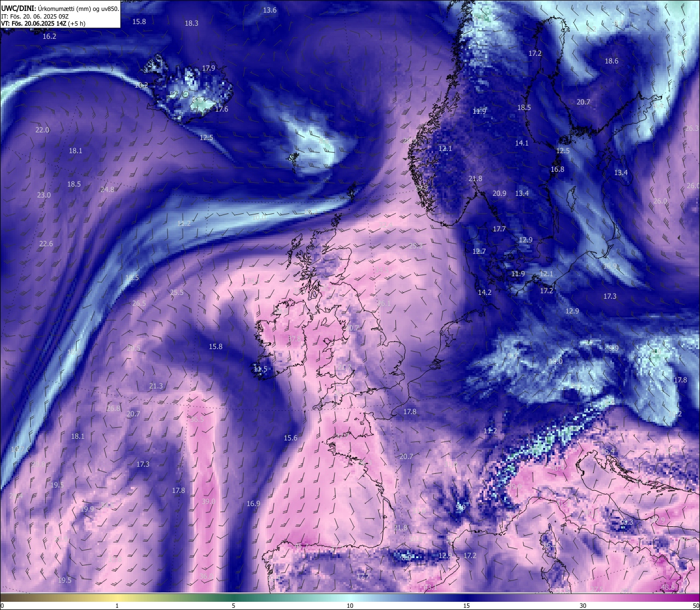
Task: Click the 12.7 value near Denmark
Action: 479,252
